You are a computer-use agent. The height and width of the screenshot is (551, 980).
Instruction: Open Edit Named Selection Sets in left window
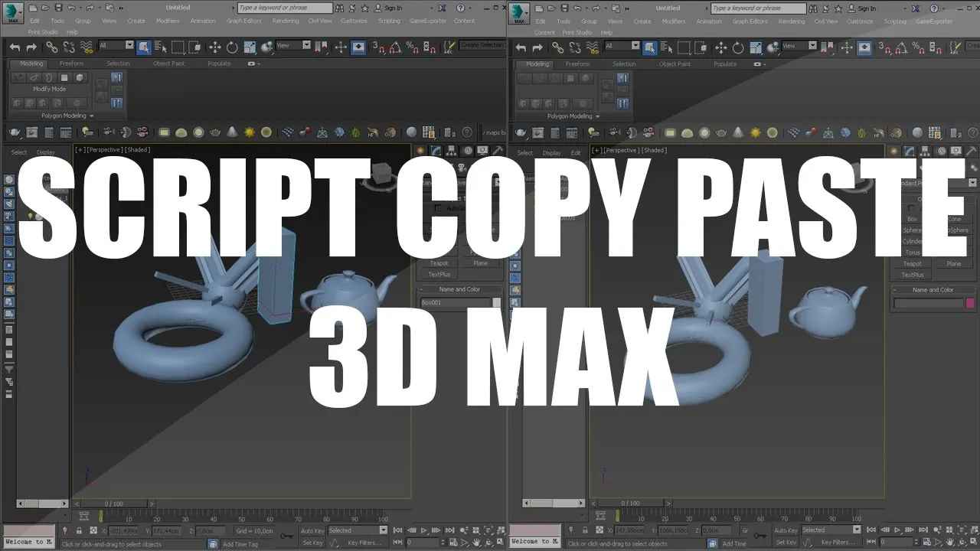tap(450, 47)
